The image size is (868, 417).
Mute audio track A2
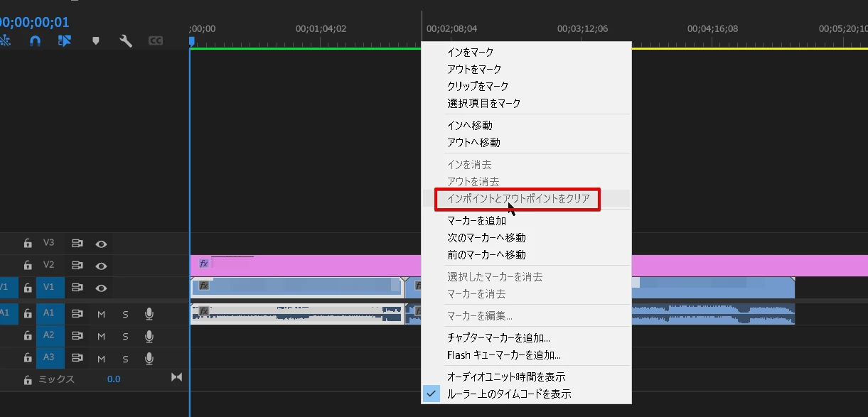pos(101,336)
